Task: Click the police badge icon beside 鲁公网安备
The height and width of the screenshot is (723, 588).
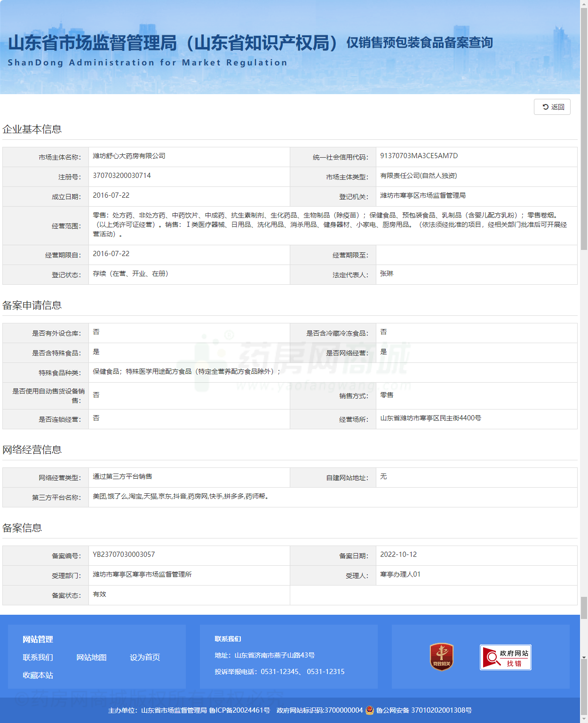Action: [x=370, y=711]
